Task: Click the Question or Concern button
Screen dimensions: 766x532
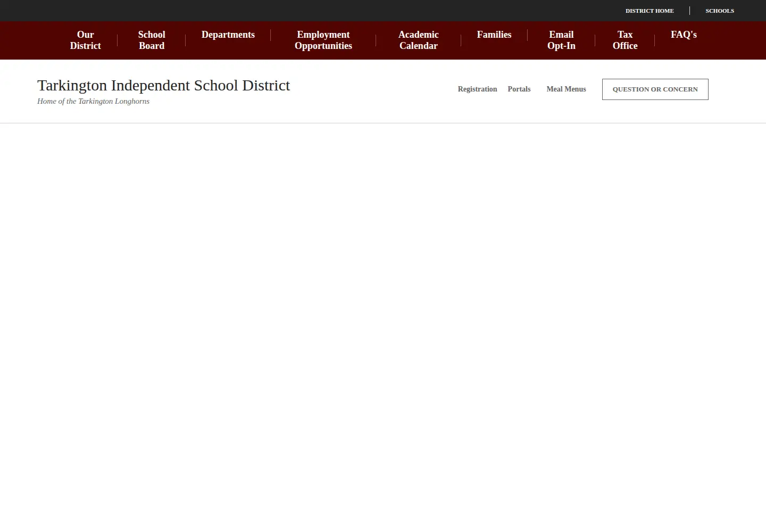Action: (x=655, y=89)
